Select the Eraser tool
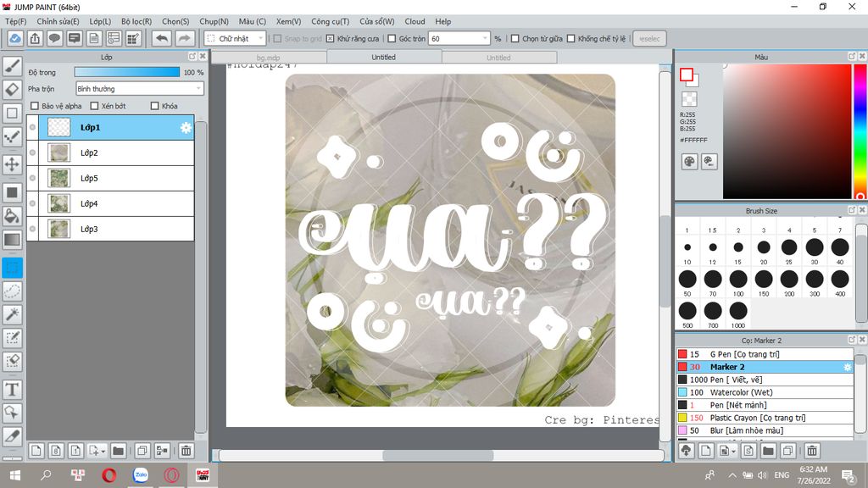The height and width of the screenshot is (488, 868). [x=12, y=90]
